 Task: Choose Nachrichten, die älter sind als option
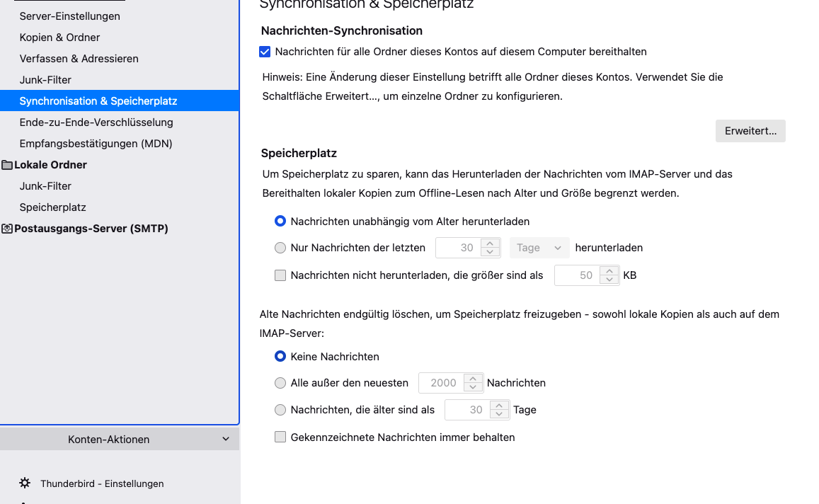click(280, 410)
